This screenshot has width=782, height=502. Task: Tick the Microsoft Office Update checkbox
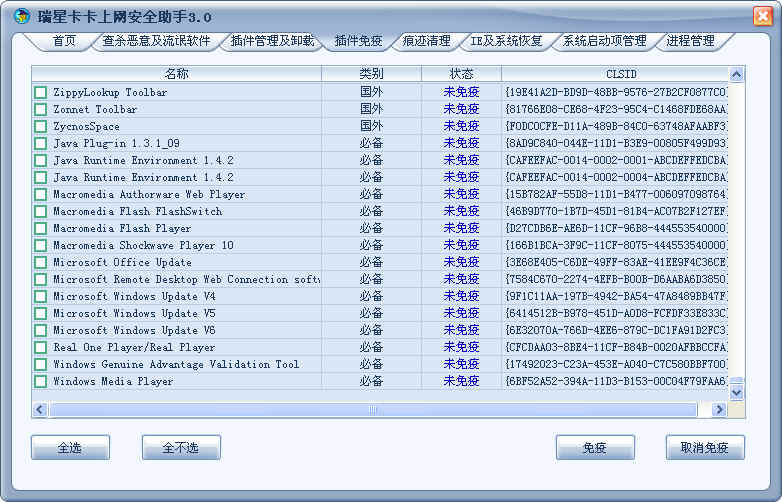pyautogui.click(x=41, y=262)
